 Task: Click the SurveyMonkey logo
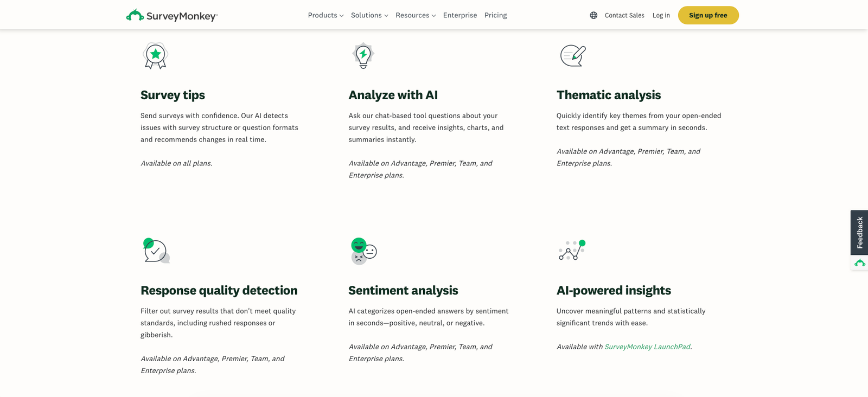point(172,16)
